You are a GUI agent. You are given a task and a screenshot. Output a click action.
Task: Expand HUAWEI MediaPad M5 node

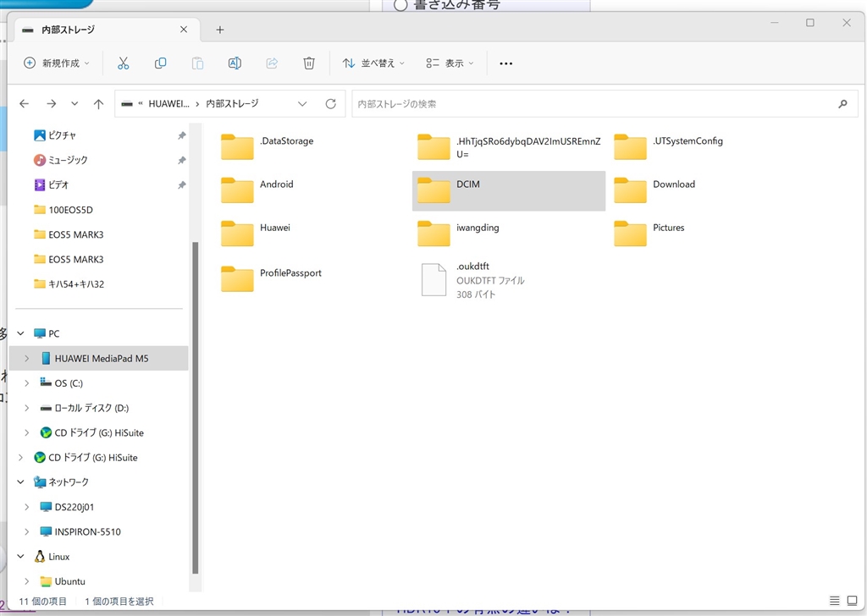tap(26, 358)
